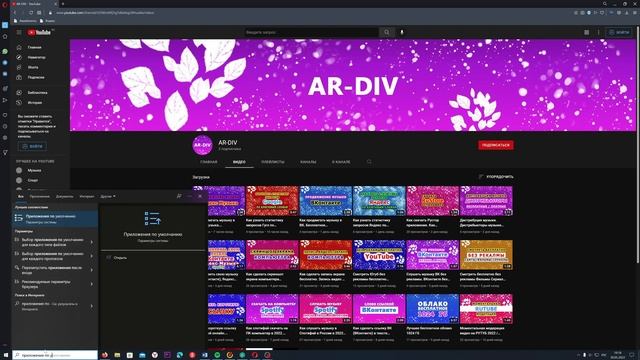This screenshot has height=360, width=640.
Task: Switch to ПЛЕЙЛИСТЫ channel tab
Action: point(273,162)
